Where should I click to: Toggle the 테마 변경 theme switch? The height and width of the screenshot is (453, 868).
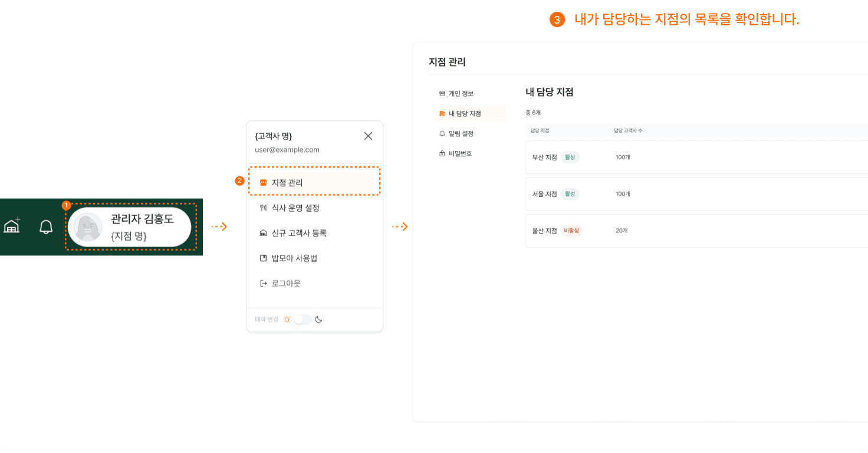tap(303, 319)
